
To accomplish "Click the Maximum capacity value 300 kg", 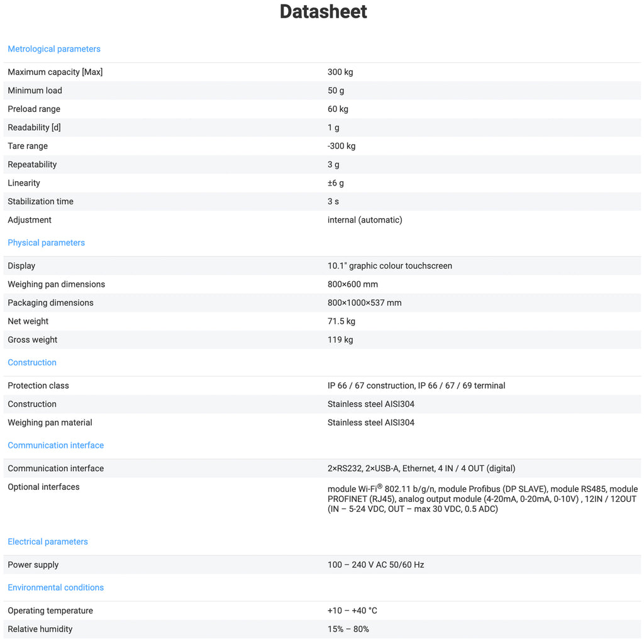I will pyautogui.click(x=340, y=72).
